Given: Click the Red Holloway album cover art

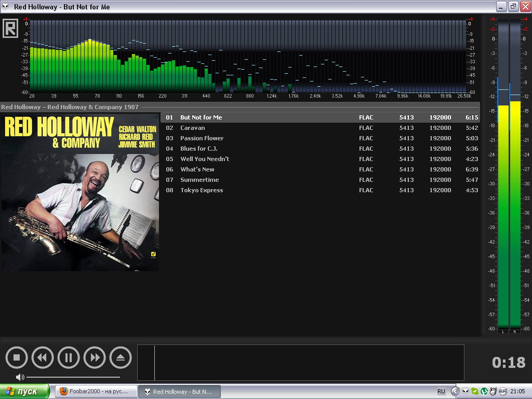Looking at the screenshot, I should pyautogui.click(x=80, y=192).
